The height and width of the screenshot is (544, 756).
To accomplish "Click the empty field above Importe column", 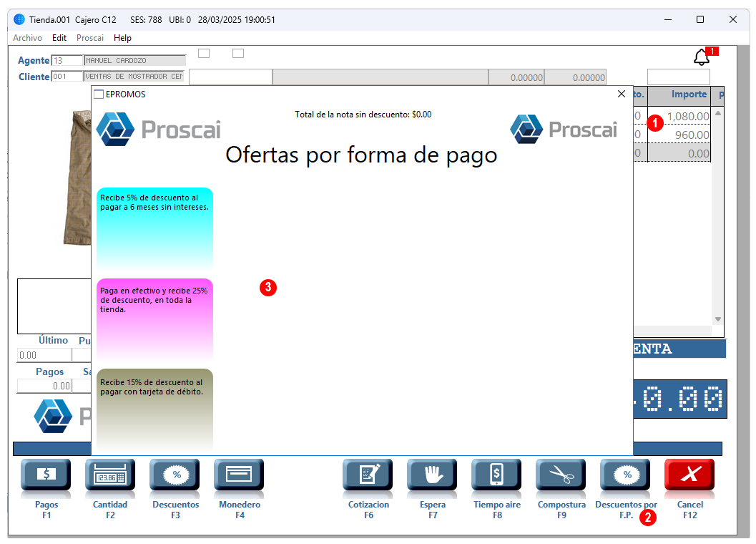I will click(x=678, y=77).
